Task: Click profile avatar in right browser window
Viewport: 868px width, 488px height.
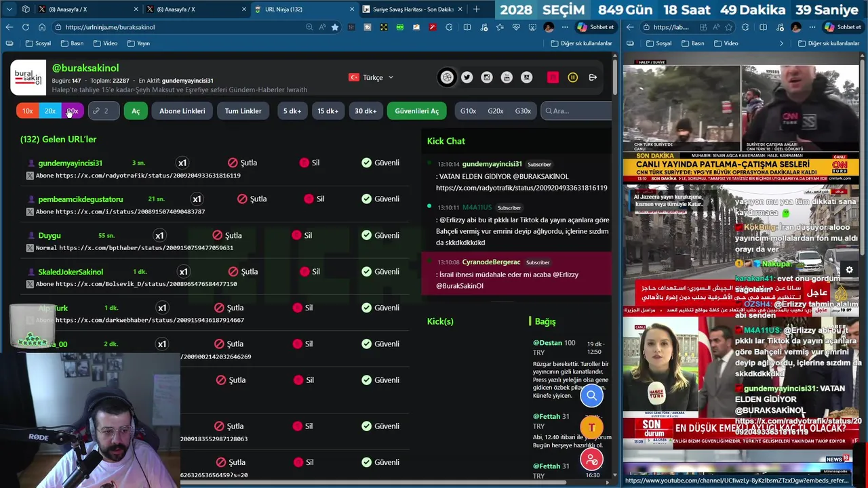Action: click(x=796, y=27)
